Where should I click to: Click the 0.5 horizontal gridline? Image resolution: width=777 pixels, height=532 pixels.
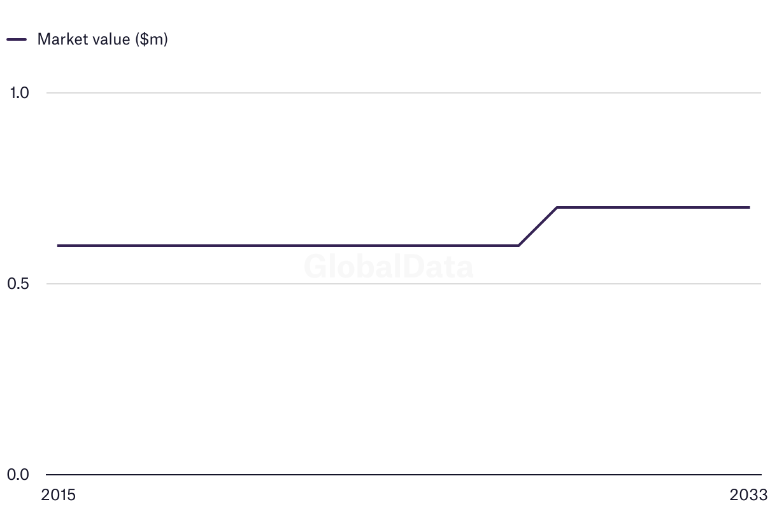click(404, 284)
